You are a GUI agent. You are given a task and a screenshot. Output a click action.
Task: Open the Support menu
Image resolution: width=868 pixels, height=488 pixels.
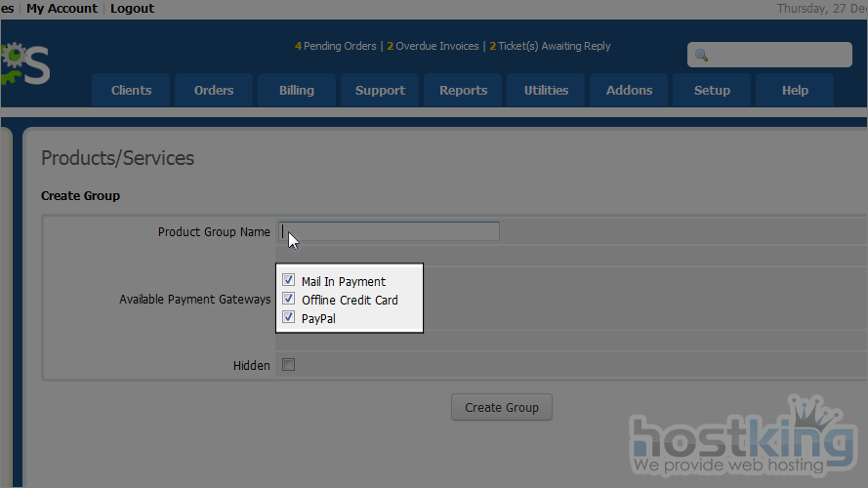tap(380, 90)
